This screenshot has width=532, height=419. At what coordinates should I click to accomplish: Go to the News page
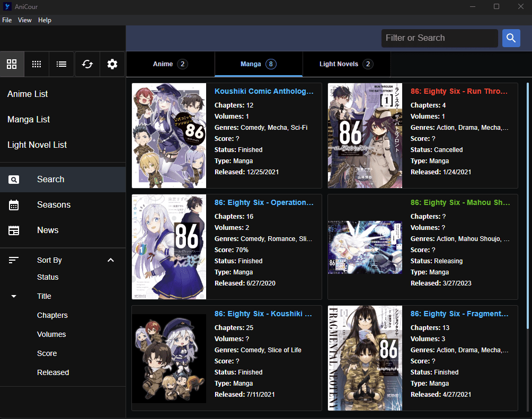(63, 230)
